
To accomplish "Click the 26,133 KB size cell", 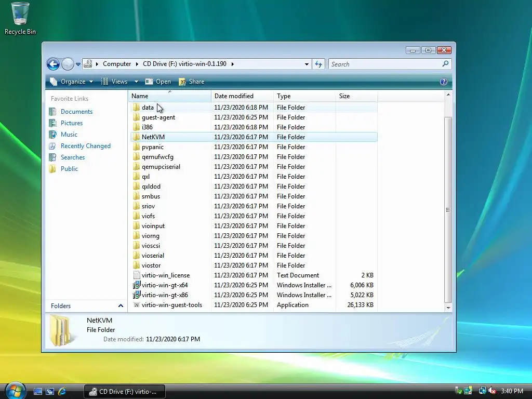I will (360, 304).
